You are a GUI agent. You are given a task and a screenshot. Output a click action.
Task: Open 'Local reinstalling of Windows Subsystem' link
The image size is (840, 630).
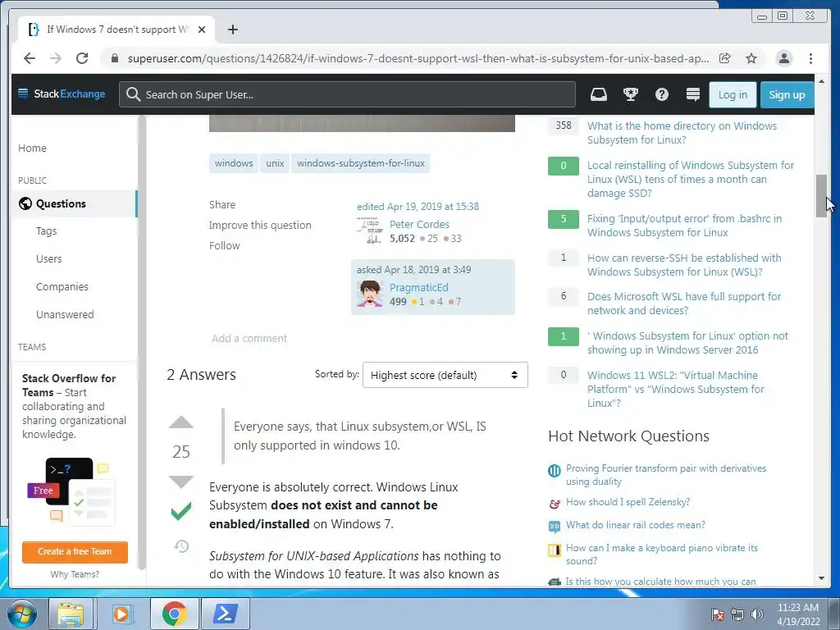point(691,179)
